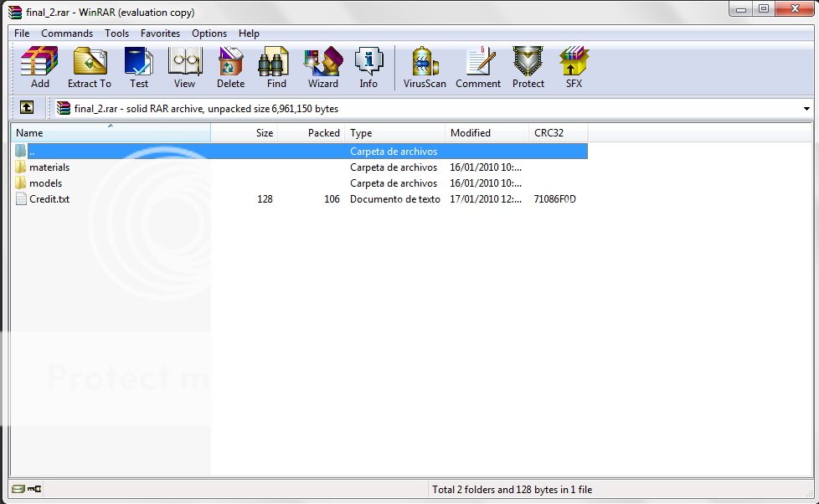This screenshot has width=819, height=504.
Task: Click the Protect archive icon
Action: point(528,67)
